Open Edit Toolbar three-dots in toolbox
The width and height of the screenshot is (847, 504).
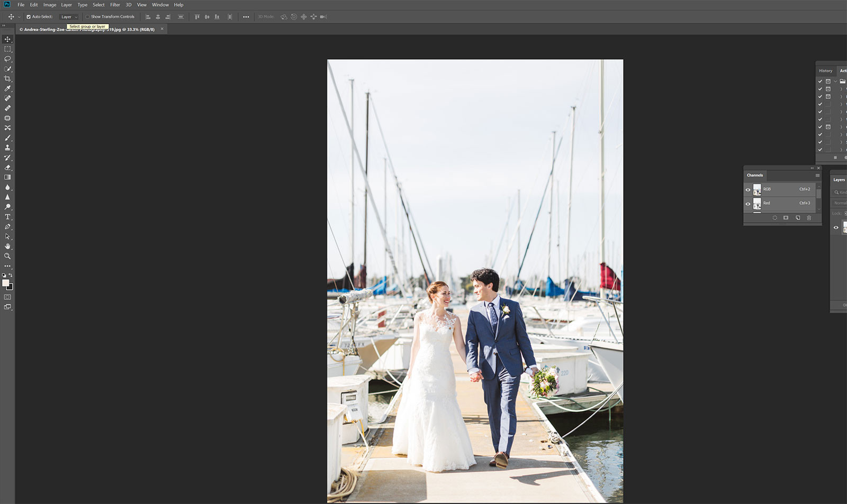(7, 266)
